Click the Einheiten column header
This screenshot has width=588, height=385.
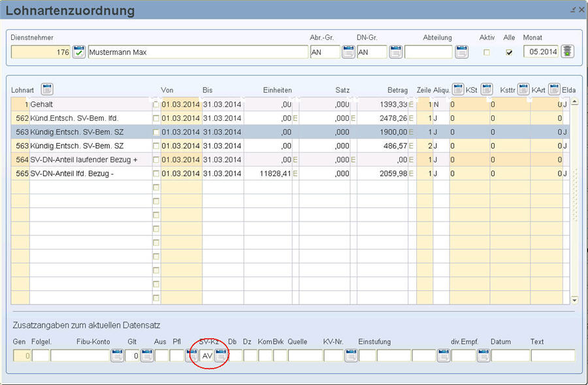(277, 90)
